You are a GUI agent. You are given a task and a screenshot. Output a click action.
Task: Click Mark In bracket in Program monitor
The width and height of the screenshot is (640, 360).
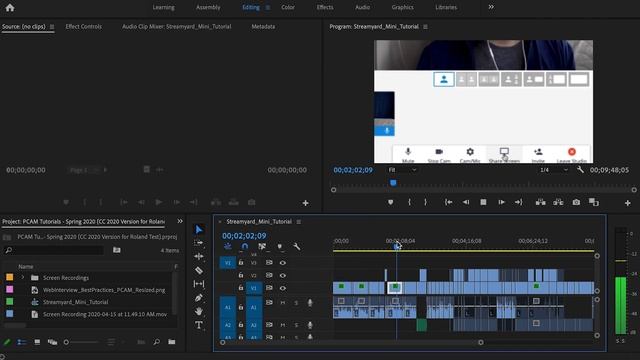(409, 202)
